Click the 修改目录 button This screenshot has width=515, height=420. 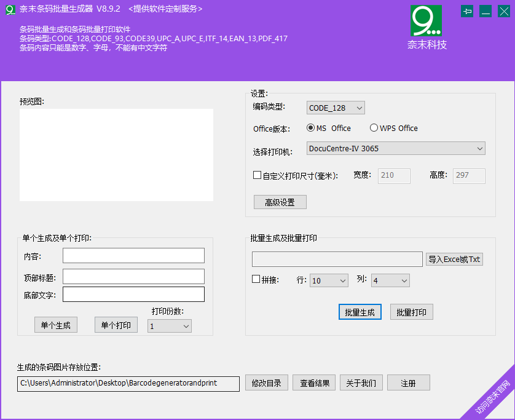click(267, 383)
